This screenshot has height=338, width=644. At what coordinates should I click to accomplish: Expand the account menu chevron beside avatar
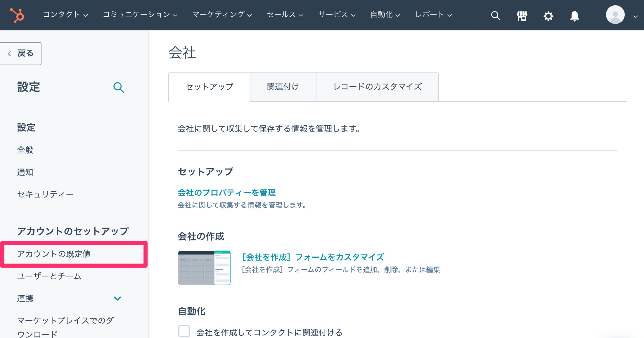click(x=636, y=17)
